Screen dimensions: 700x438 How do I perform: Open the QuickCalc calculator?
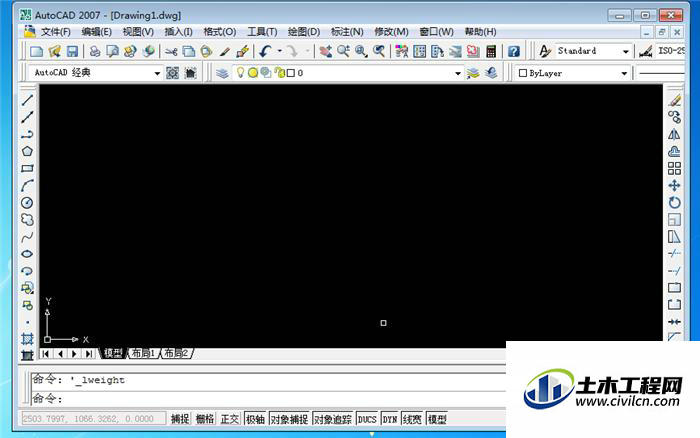click(x=491, y=51)
